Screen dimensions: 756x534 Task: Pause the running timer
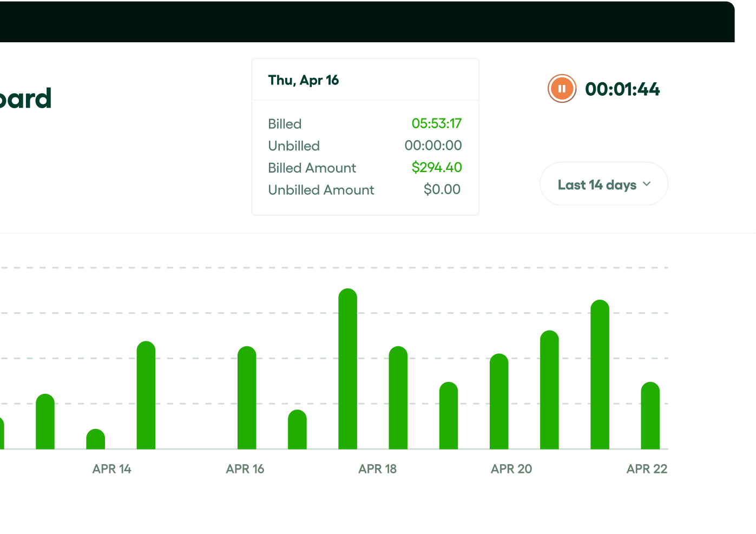point(562,89)
